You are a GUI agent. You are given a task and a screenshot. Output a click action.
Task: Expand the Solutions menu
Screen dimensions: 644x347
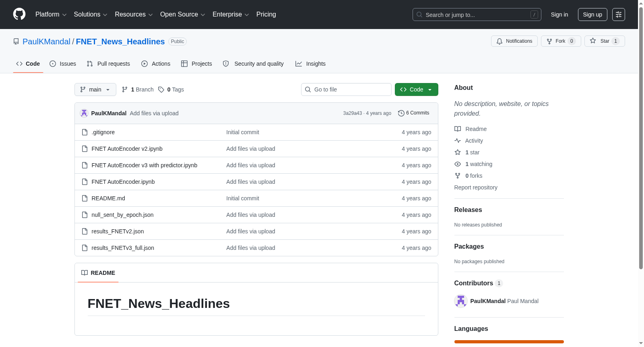[x=91, y=15]
